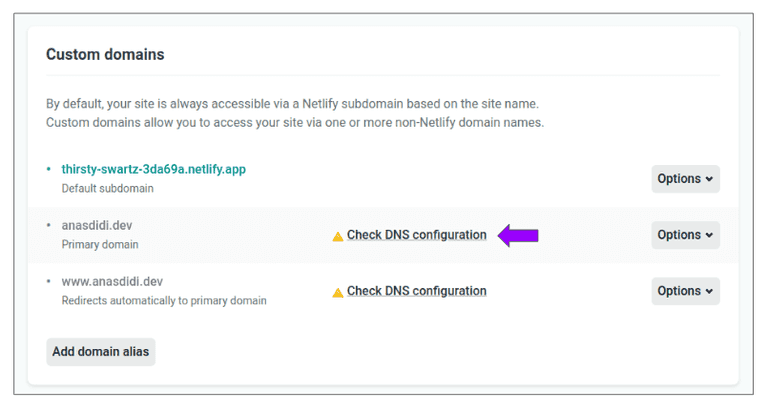The height and width of the screenshot is (409, 768).
Task: Check DNS configuration for www.anasdidi.dev
Action: (416, 292)
